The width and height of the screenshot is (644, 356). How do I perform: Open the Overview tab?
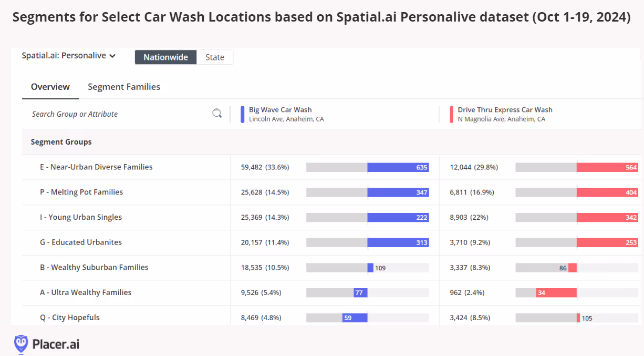[50, 87]
